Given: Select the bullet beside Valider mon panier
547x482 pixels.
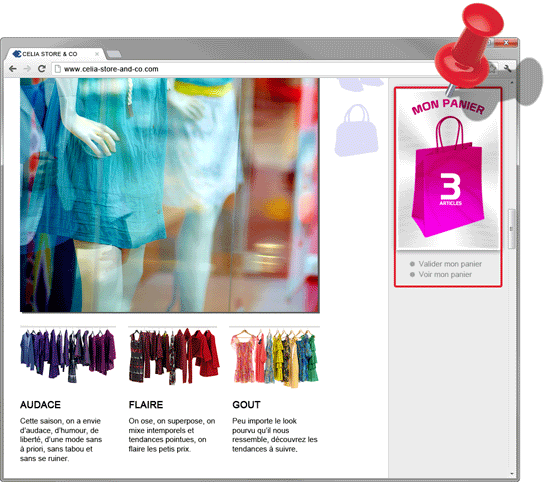Looking at the screenshot, I should 412,264.
